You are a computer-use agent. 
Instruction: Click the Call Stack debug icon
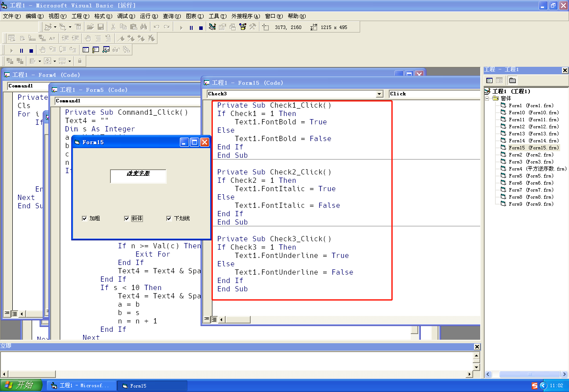point(126,50)
